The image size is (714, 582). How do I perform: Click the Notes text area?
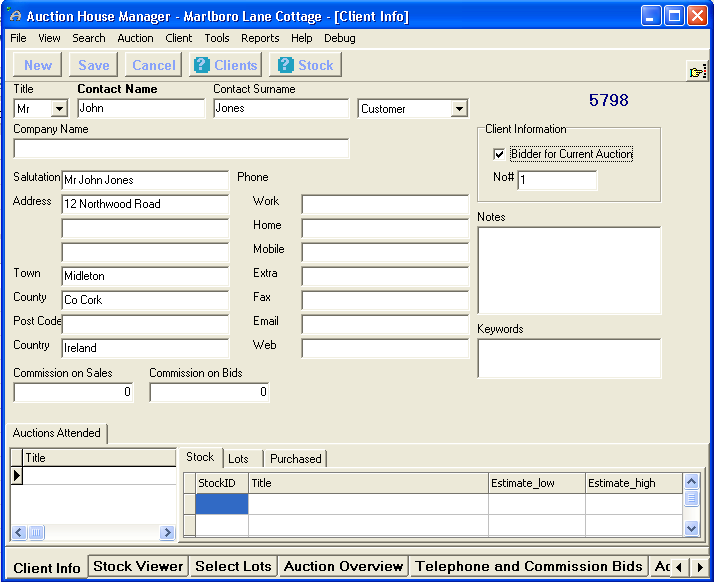(569, 271)
